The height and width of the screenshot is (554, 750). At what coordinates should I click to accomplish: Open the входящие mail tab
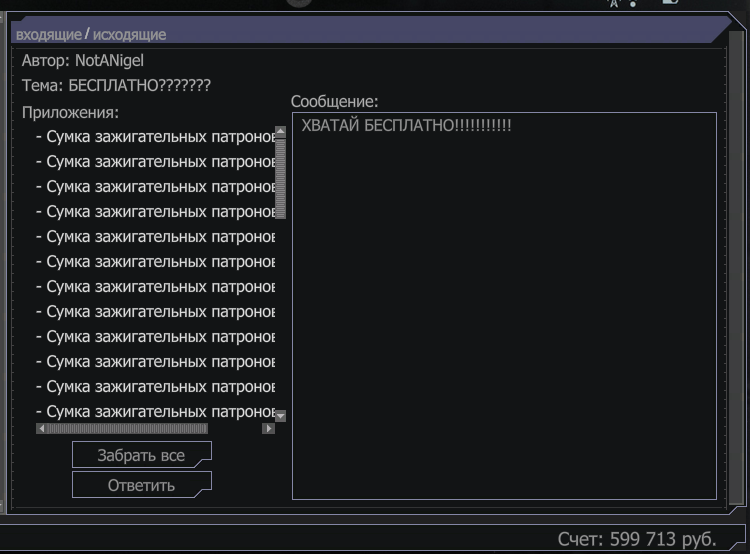pyautogui.click(x=49, y=35)
